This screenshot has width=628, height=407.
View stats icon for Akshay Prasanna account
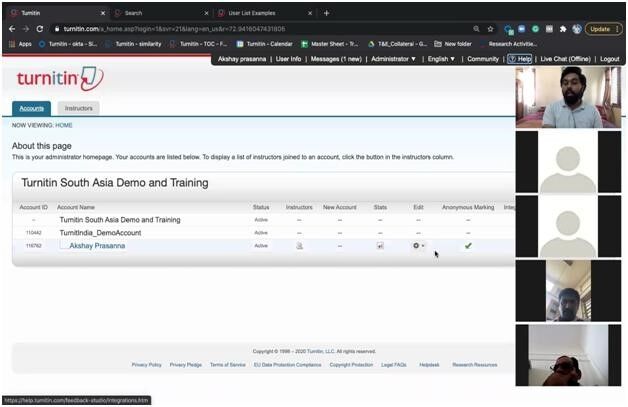point(380,245)
